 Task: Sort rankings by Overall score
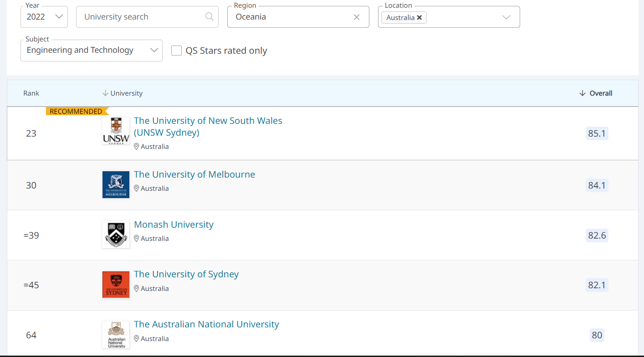[x=596, y=93]
